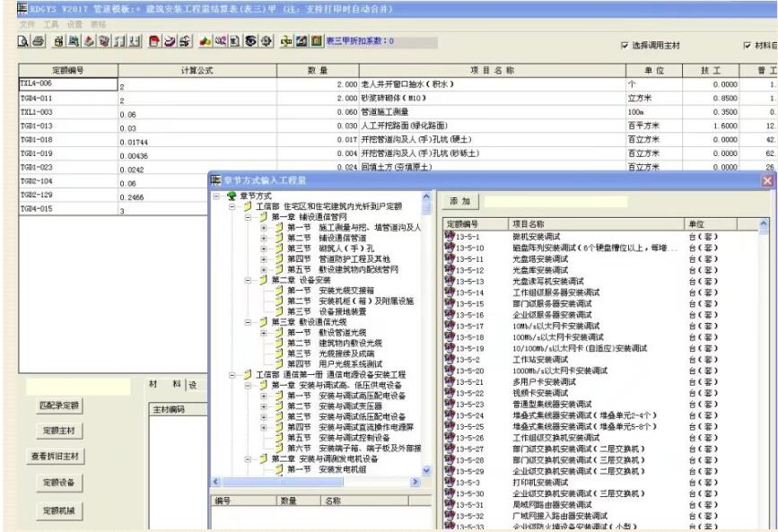The height and width of the screenshot is (532, 778).
Task: Expand the 第一节 施工测量与挖 tree node
Action: [x=264, y=228]
